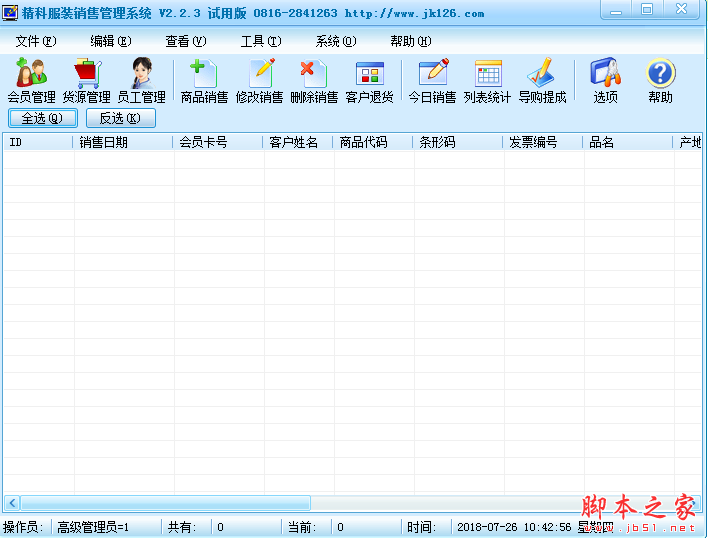Viewport: 708px width, 539px height.
Task: Sort by 会员卡号 column header
Action: pyautogui.click(x=218, y=143)
